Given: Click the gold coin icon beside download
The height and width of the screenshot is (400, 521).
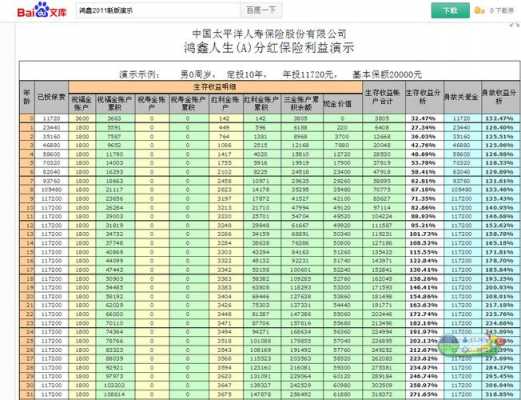Looking at the screenshot, I should click(x=479, y=11).
